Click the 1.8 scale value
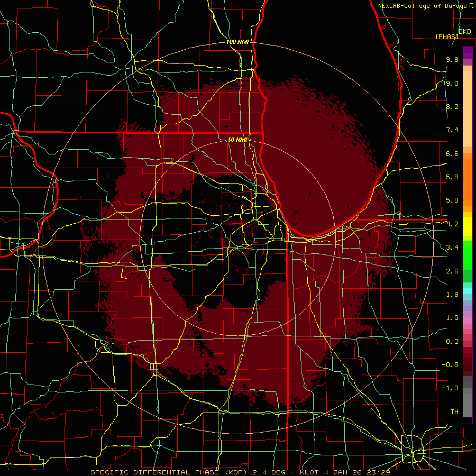Screen dimensions: 476x476 [452, 295]
